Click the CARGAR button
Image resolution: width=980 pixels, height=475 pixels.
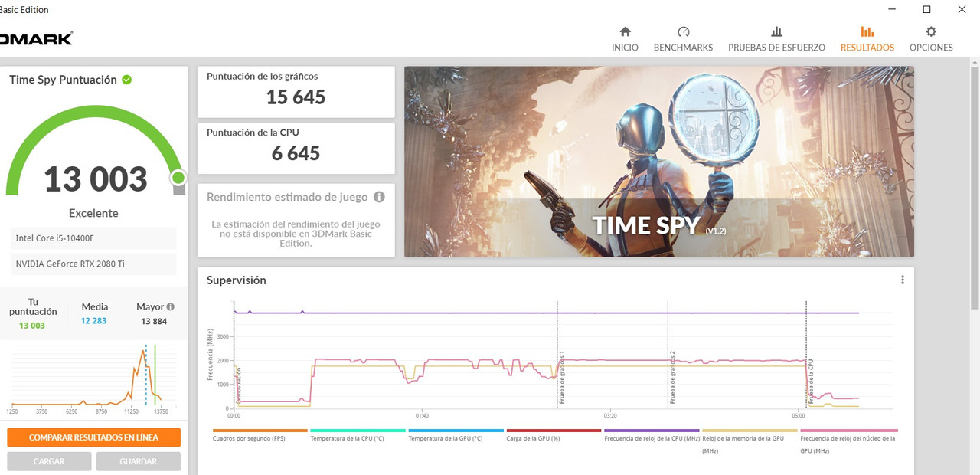(49, 461)
